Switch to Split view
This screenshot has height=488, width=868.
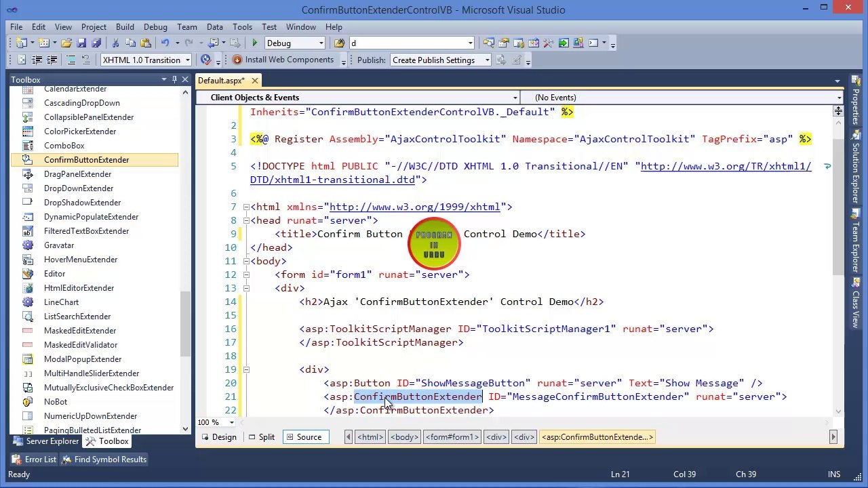tap(261, 437)
